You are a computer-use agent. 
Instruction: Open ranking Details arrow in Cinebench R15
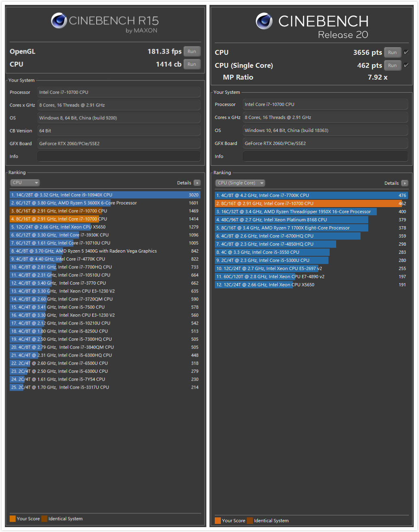pyautogui.click(x=197, y=183)
